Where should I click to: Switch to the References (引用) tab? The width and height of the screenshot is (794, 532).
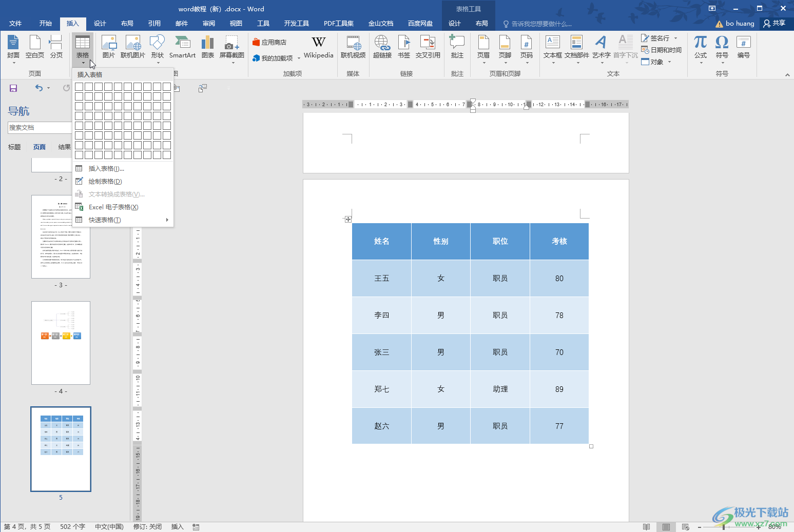(154, 24)
